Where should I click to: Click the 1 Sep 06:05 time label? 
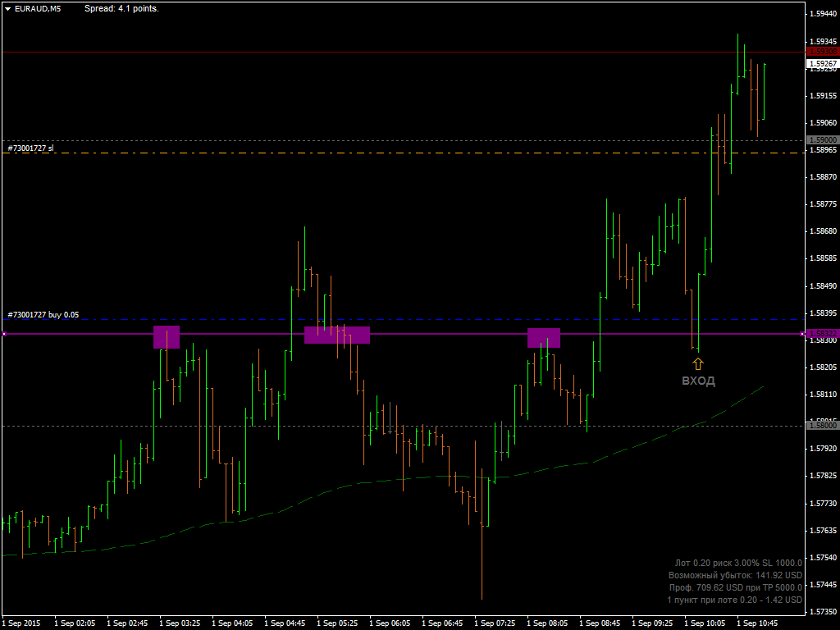tap(390, 623)
